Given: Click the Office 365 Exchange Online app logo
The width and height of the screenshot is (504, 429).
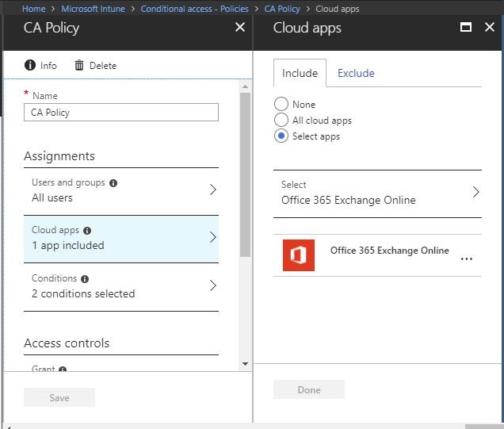Looking at the screenshot, I should pos(299,255).
